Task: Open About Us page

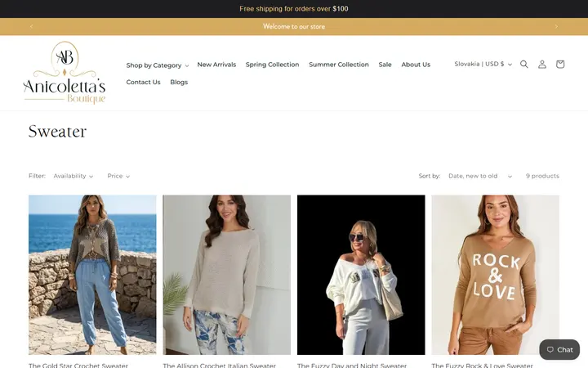Action: tap(416, 65)
